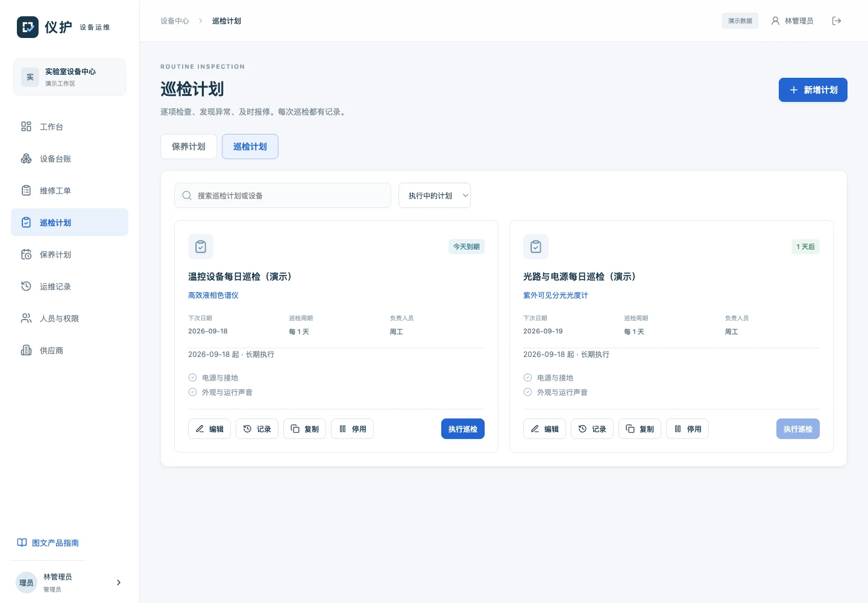
Task: Click the 设备中心 breadcrumb
Action: [x=175, y=21]
